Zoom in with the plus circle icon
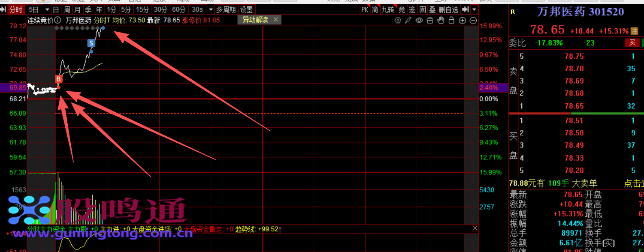Image resolution: width=644 pixels, height=252 pixels. tap(463, 20)
